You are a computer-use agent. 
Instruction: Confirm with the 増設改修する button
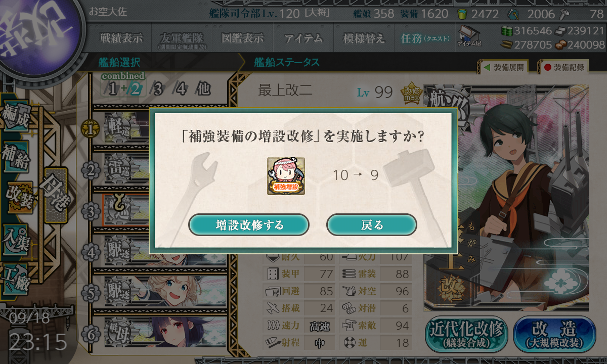(x=249, y=225)
